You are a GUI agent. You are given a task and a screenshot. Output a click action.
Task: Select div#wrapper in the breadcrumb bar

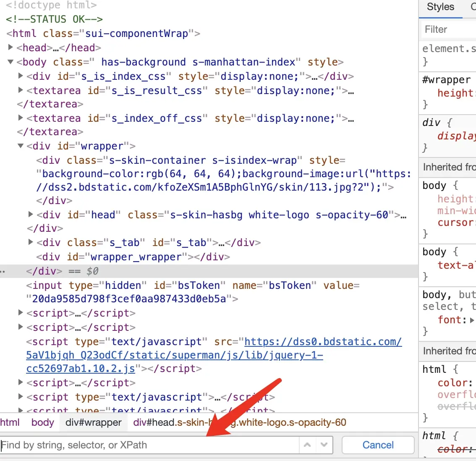(x=94, y=422)
